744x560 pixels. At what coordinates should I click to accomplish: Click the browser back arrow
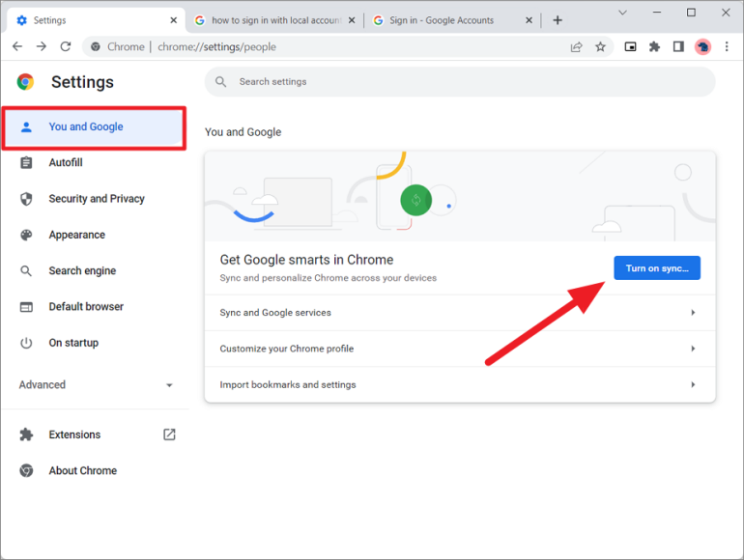[17, 46]
